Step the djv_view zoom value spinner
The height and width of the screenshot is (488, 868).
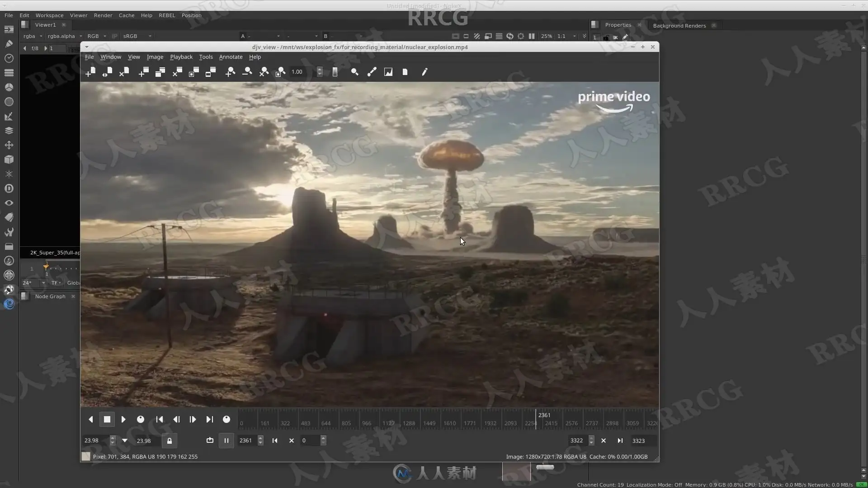pyautogui.click(x=320, y=72)
